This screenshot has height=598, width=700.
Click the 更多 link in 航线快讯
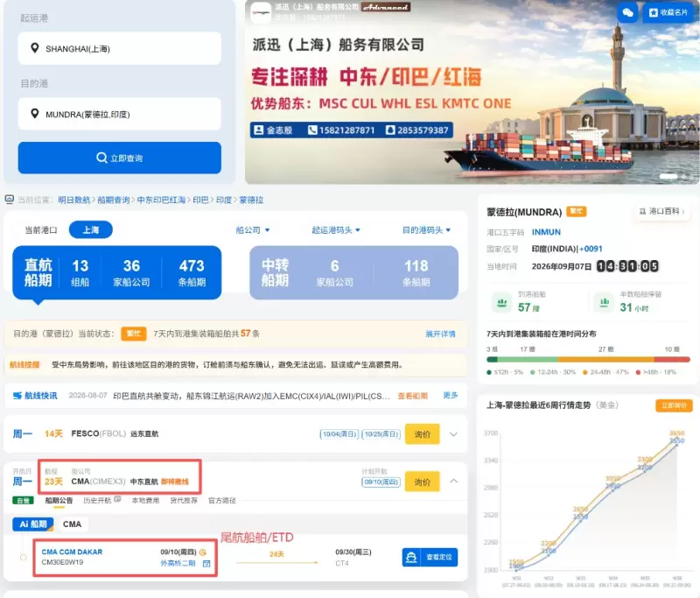click(x=451, y=395)
